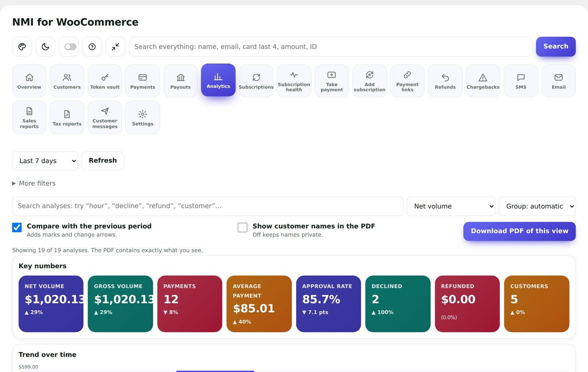Screen dimensions: 588x372
Task: Click the Search analyses input field
Action: pos(208,206)
